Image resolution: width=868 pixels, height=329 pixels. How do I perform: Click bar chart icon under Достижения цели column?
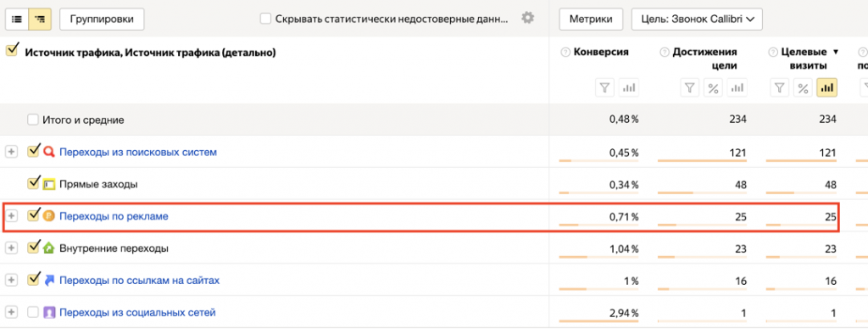[x=737, y=87]
